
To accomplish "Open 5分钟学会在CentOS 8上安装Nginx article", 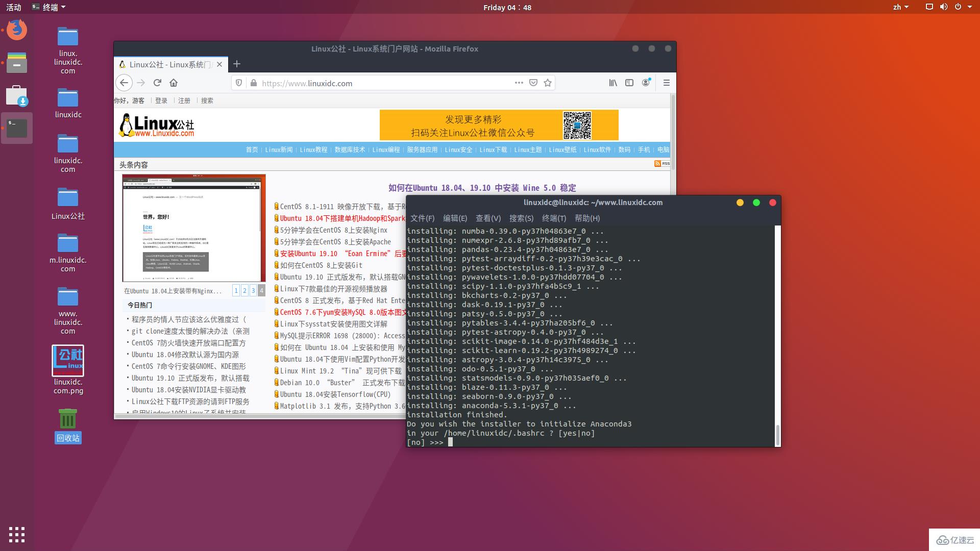I will pos(333,230).
